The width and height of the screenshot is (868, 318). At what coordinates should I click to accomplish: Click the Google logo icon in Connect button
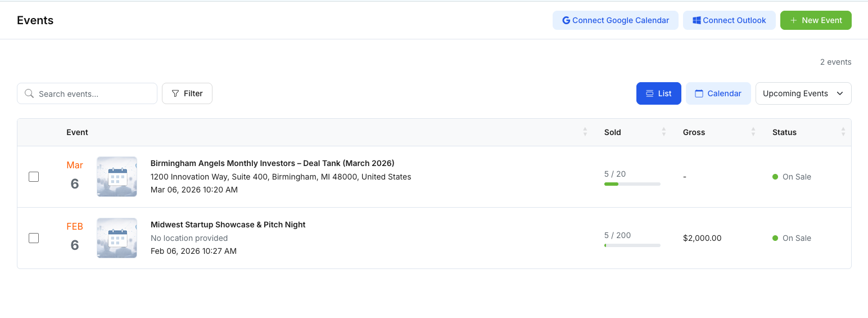click(566, 20)
